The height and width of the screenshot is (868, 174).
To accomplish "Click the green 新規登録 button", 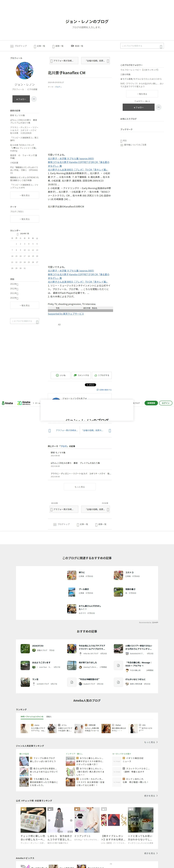I will [x=151, y=403].
